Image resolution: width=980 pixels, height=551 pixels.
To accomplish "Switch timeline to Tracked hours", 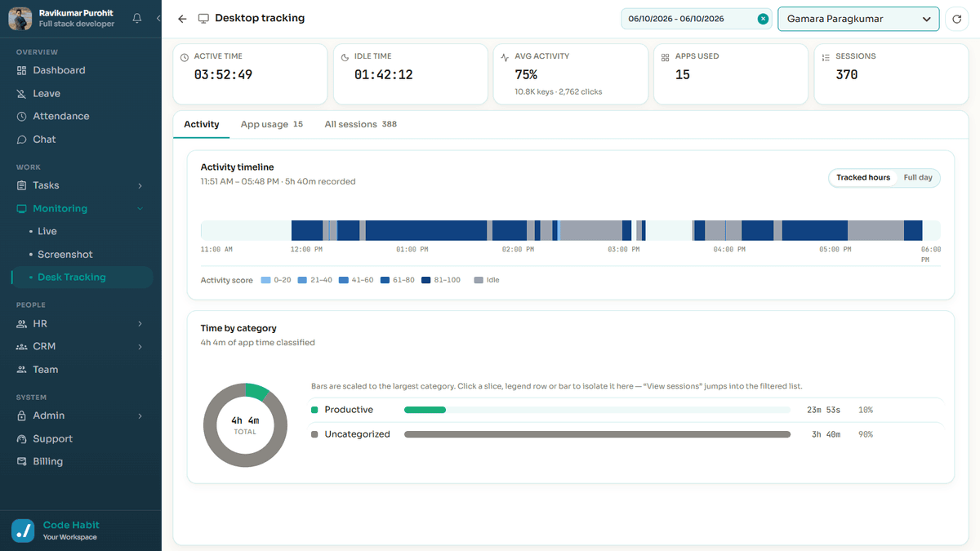I will 863,178.
